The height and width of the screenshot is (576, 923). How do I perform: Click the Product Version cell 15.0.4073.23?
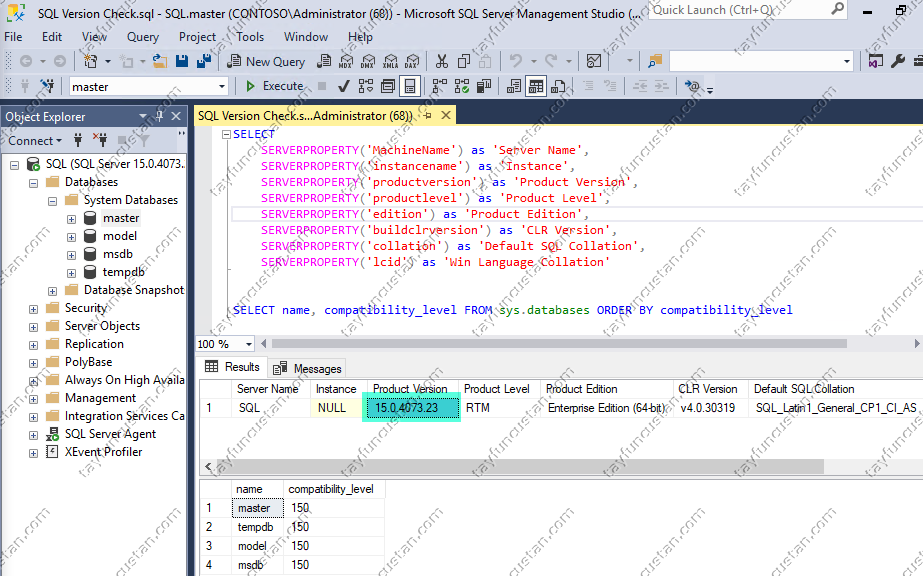click(411, 408)
